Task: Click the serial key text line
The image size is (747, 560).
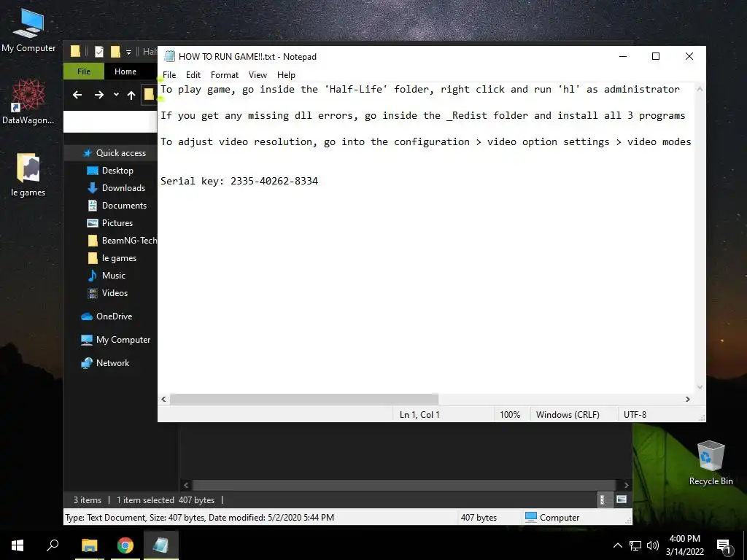Action: [x=239, y=181]
